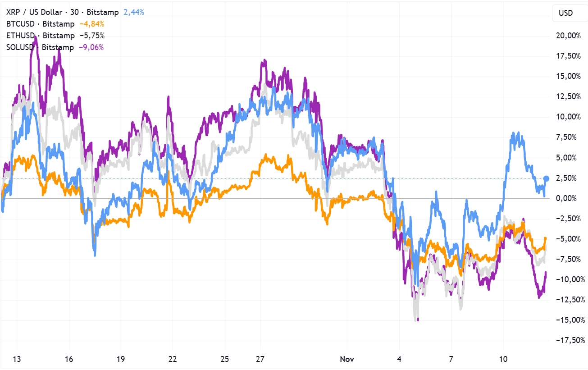The image size is (588, 370).
Task: Click the 7,50% price scale label
Action: coord(570,137)
